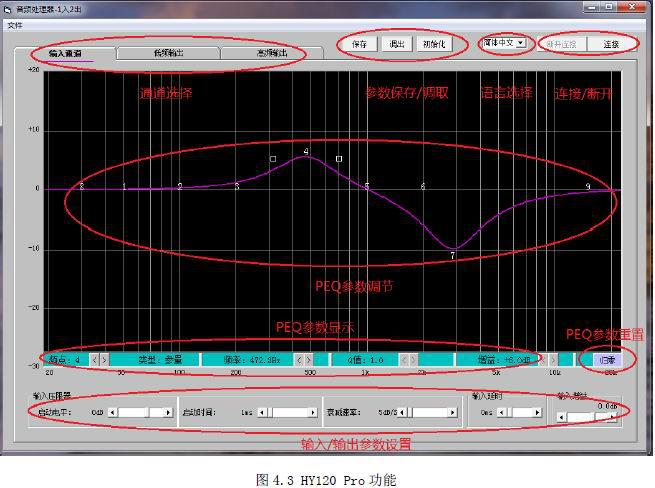Click EQ node 9 on the curve
655x488 pixels.
[588, 186]
